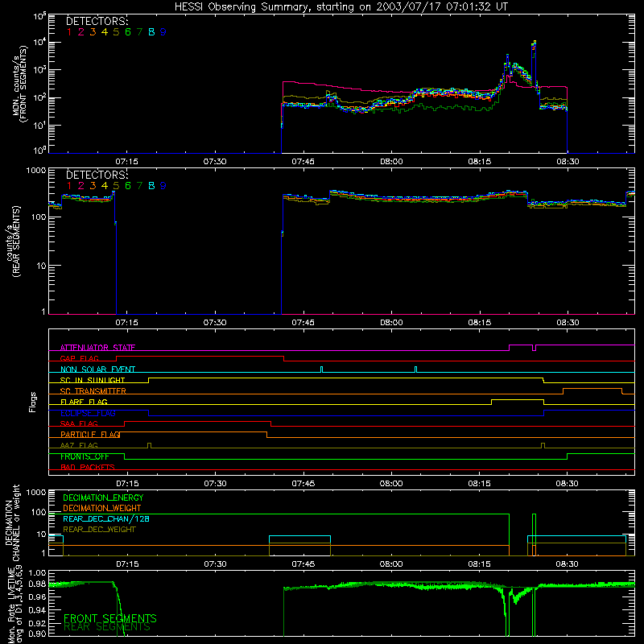This screenshot has height=644, width=644.
Task: Select the SC_TRANSMITTER flag label
Action: (x=93, y=391)
